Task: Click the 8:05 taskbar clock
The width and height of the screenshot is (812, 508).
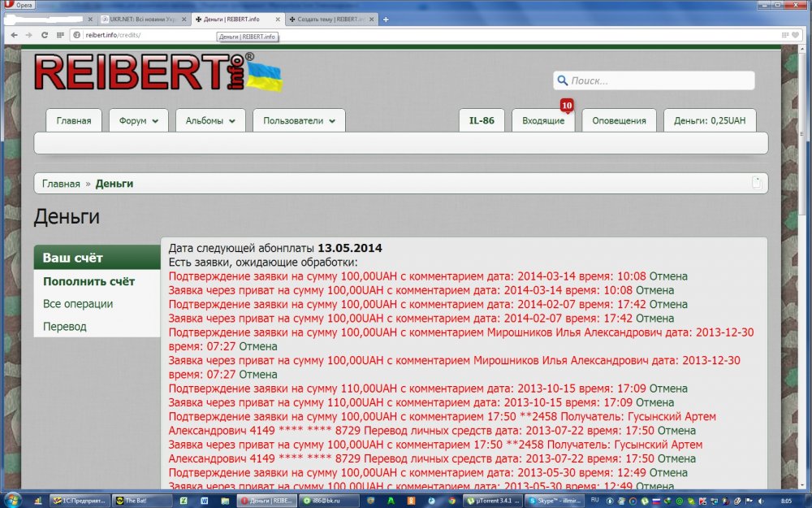Action: point(786,501)
